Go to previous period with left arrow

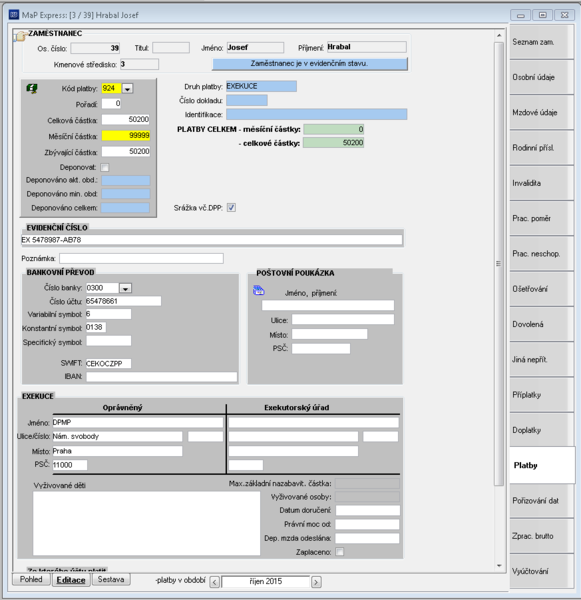(x=215, y=582)
